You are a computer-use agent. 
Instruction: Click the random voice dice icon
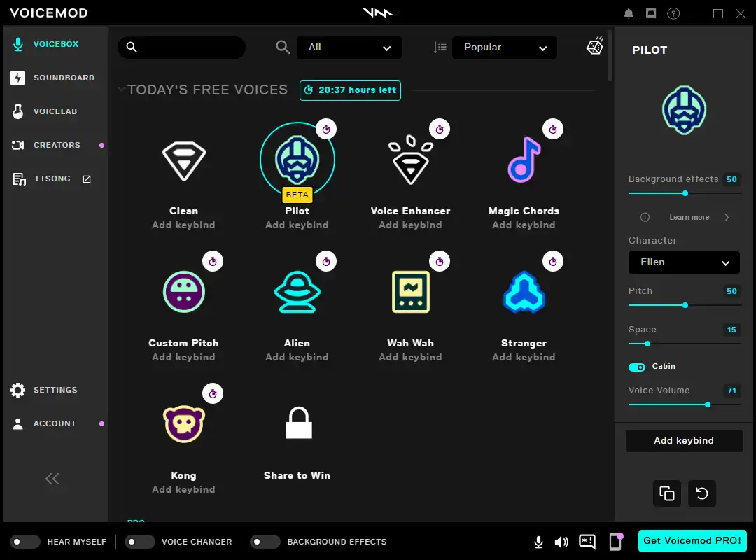[595, 46]
